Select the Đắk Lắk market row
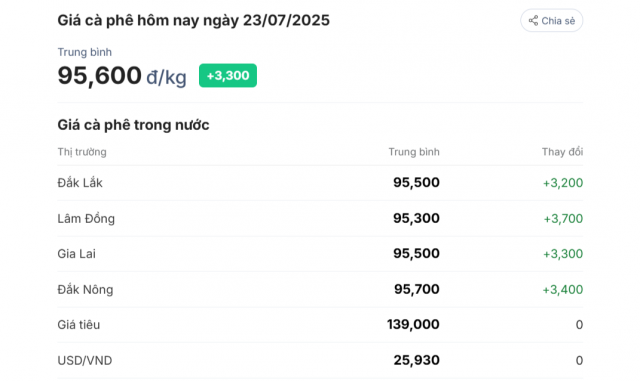 [x=320, y=183]
